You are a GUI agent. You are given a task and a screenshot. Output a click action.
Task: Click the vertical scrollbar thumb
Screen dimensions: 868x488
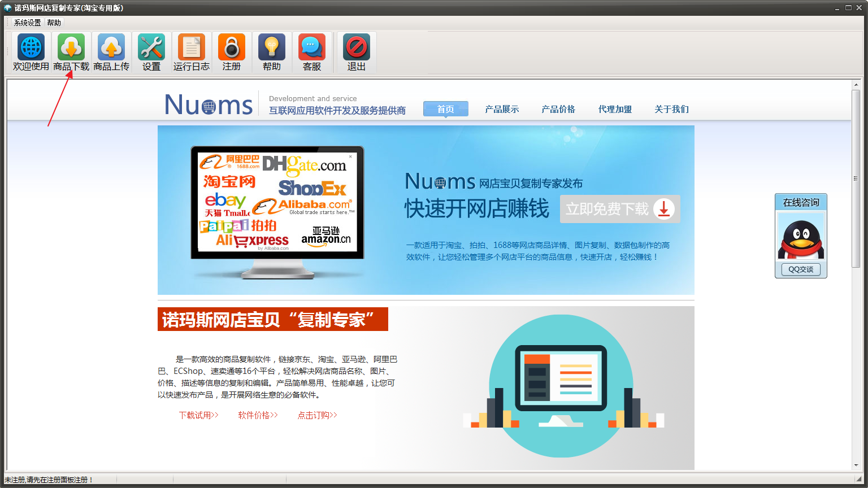click(x=856, y=178)
